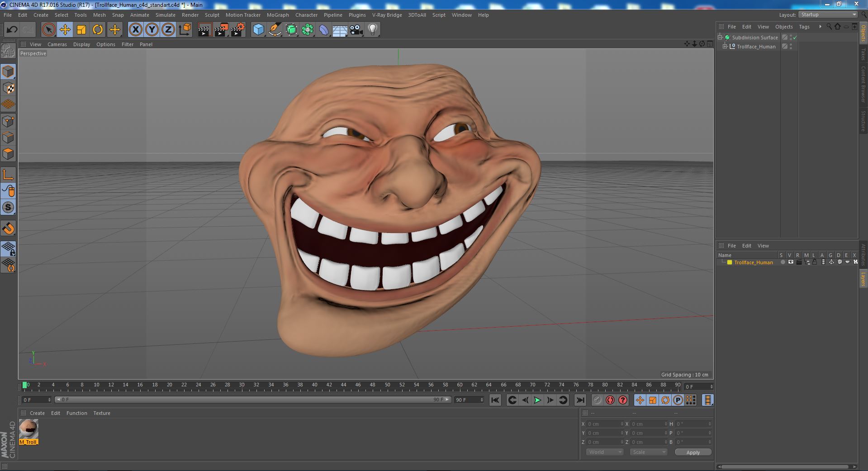Select the spline Pen tool
The width and height of the screenshot is (868, 471).
(x=275, y=30)
